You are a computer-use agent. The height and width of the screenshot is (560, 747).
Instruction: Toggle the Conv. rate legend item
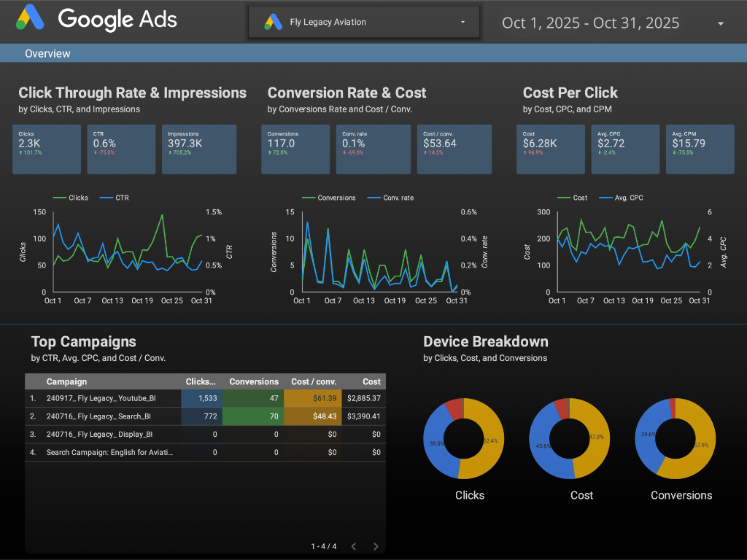[391, 198]
